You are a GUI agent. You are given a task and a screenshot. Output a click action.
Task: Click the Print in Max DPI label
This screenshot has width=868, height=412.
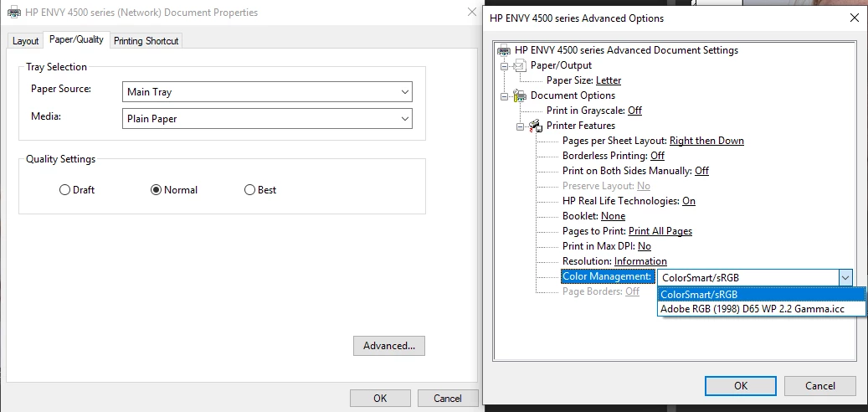pos(599,246)
